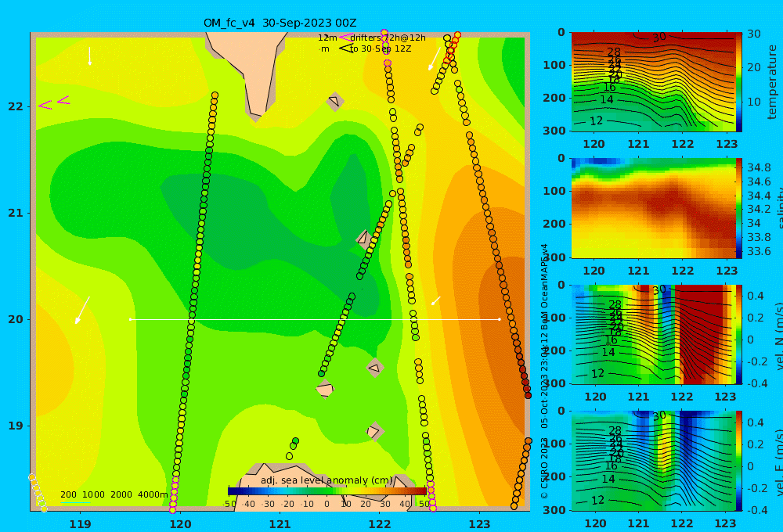This screenshot has height=532, width=783.
Task: Click the '300' depth tick of salinity panel
Action: [554, 257]
